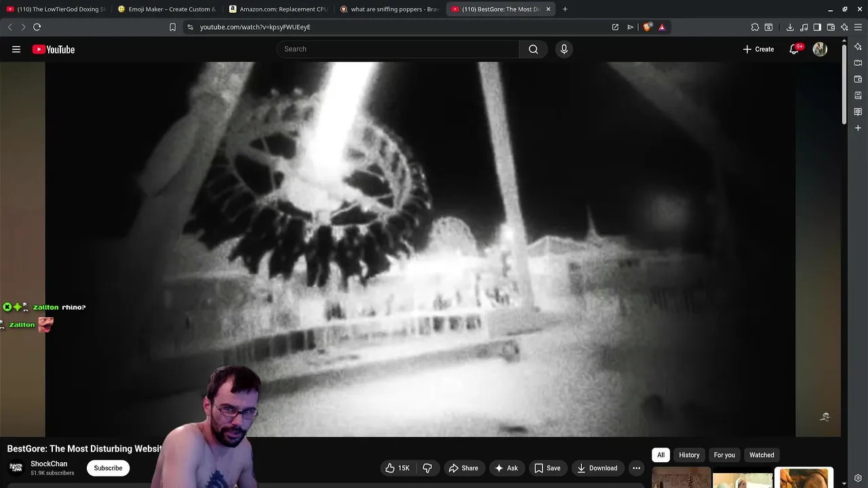
Task: Click the ShockChan channel avatar
Action: click(16, 468)
